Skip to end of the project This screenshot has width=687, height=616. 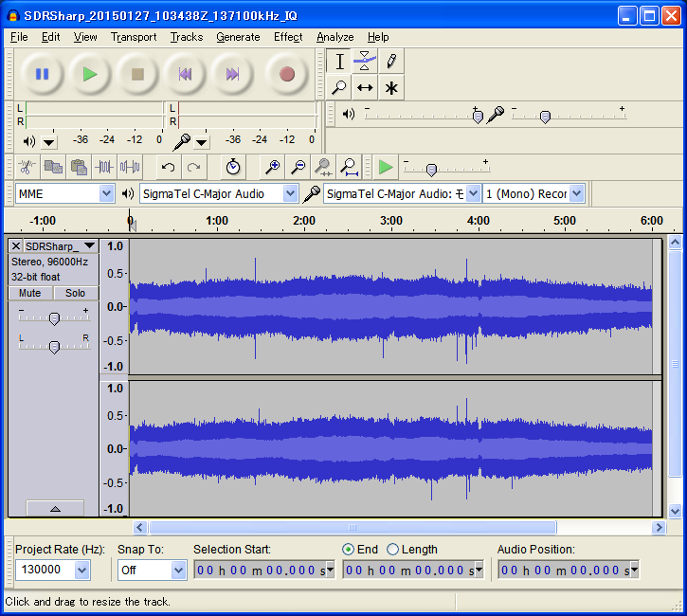(233, 74)
